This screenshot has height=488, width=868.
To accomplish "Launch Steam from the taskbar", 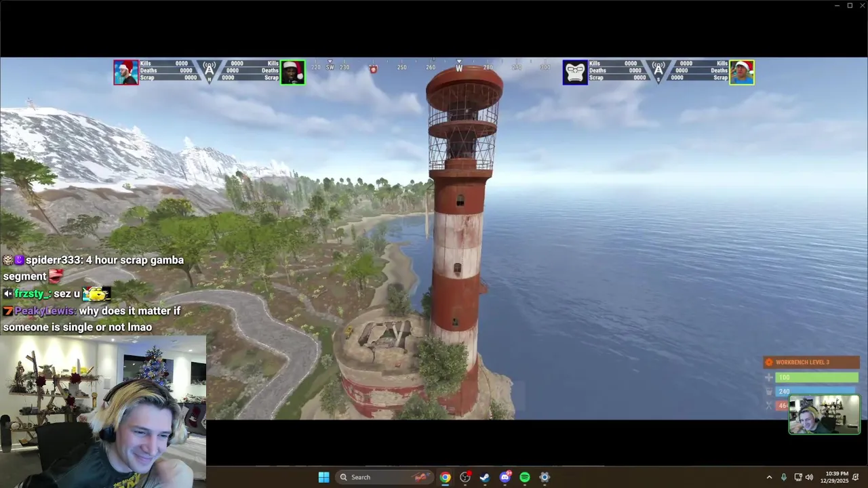I will coord(485,477).
